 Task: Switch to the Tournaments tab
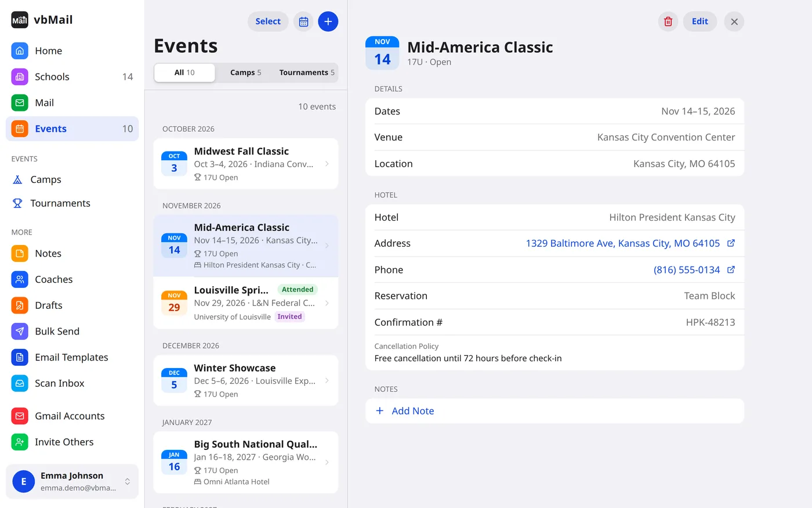pos(307,73)
